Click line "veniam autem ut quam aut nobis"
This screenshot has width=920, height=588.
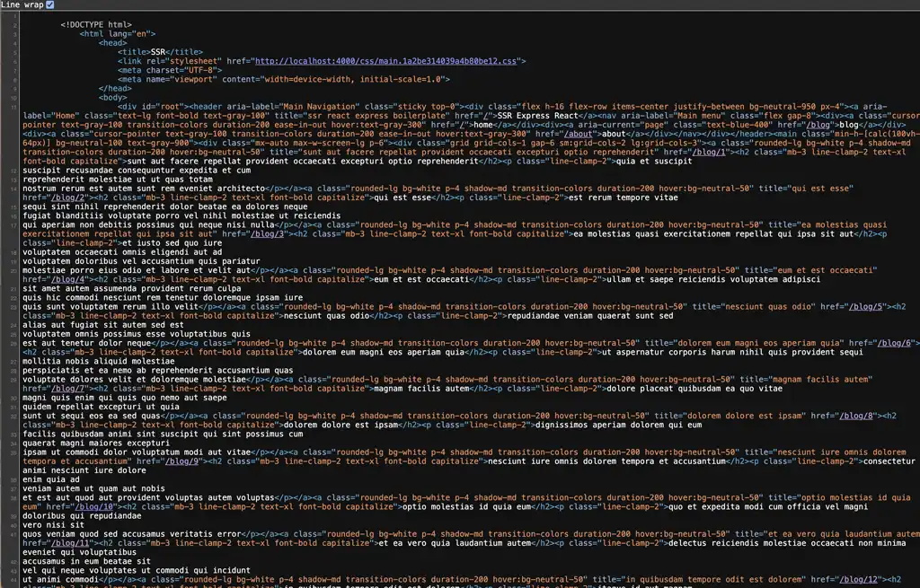coord(93,489)
